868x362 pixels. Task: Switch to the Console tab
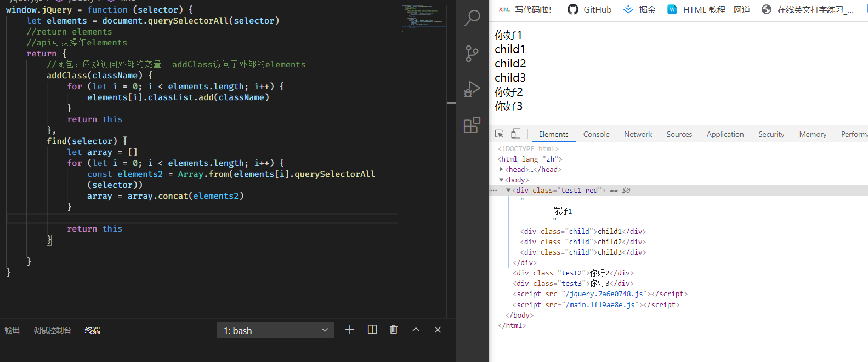[596, 134]
